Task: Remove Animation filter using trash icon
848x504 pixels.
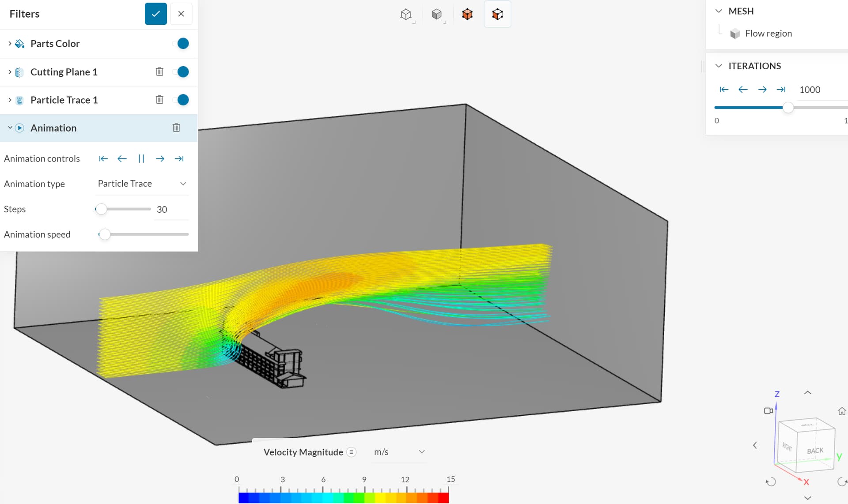Action: [x=176, y=128]
